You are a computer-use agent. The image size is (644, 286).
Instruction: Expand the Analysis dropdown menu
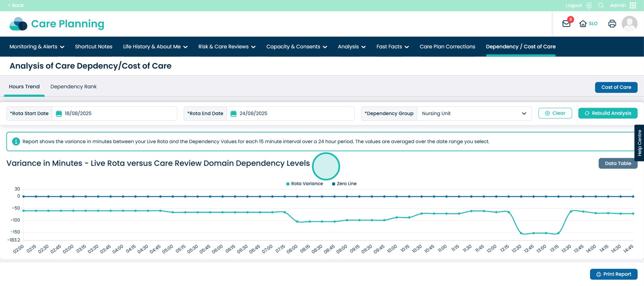351,47
